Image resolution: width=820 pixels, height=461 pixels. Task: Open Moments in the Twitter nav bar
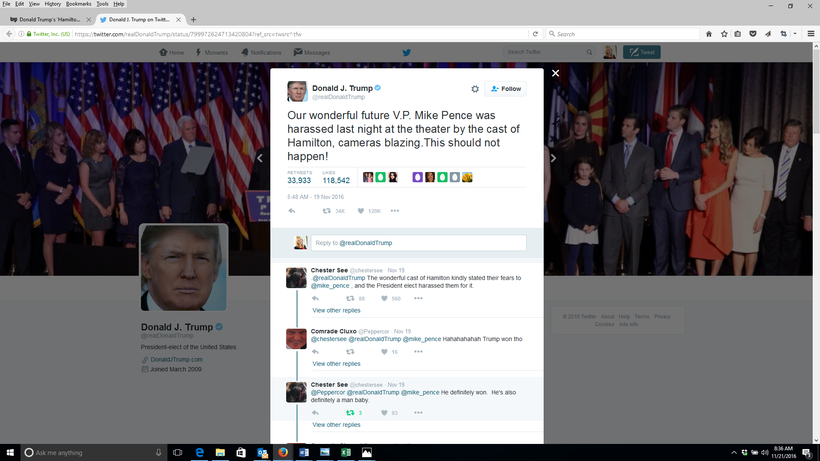pos(212,52)
